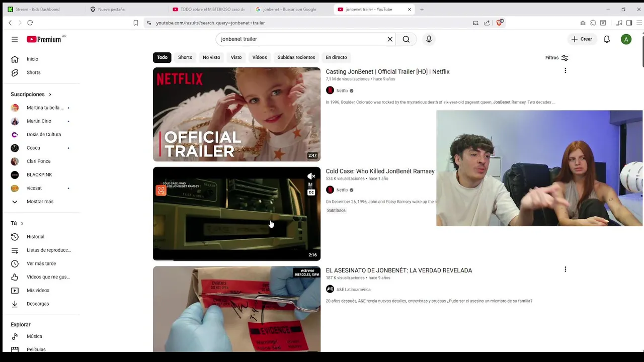This screenshot has width=644, height=362.
Task: Open the account avatar menu
Action: (626, 39)
